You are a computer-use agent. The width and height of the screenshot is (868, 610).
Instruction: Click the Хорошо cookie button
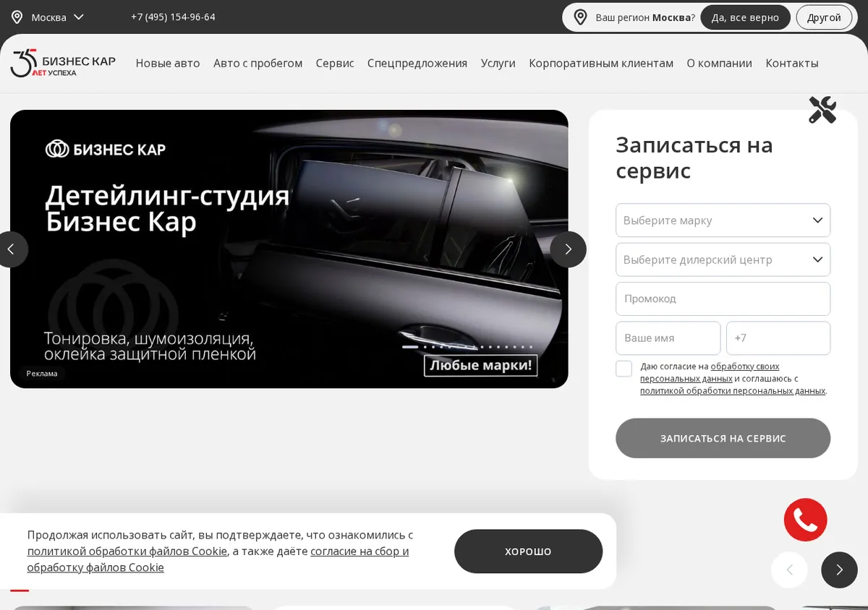pos(528,551)
